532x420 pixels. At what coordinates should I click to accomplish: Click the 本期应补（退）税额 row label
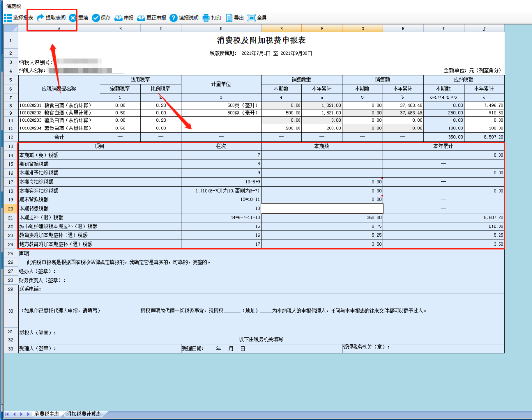point(41,218)
